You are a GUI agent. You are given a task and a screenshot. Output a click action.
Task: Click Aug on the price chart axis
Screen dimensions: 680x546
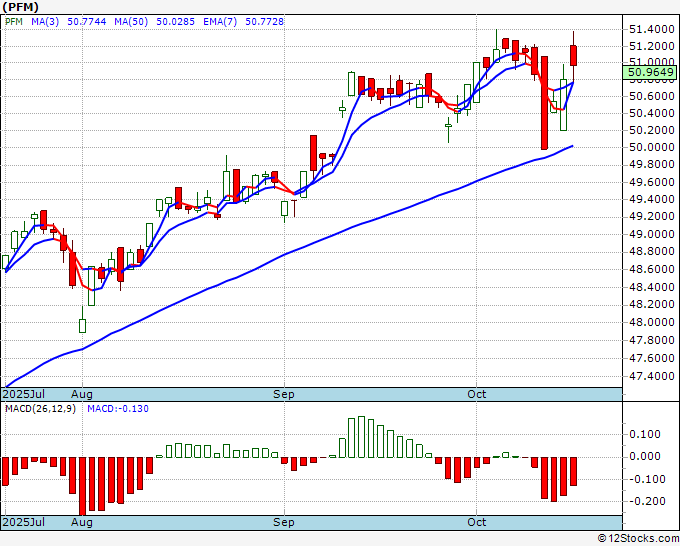click(82, 394)
